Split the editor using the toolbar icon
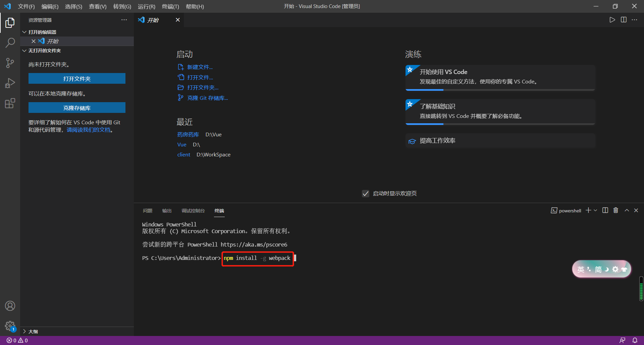Screen dimensions: 644x345 pos(624,20)
